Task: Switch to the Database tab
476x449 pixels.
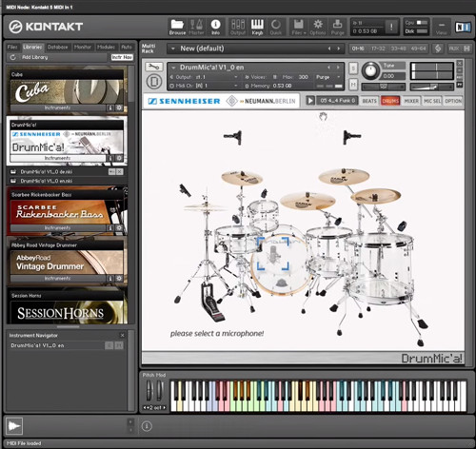Action: [x=57, y=47]
